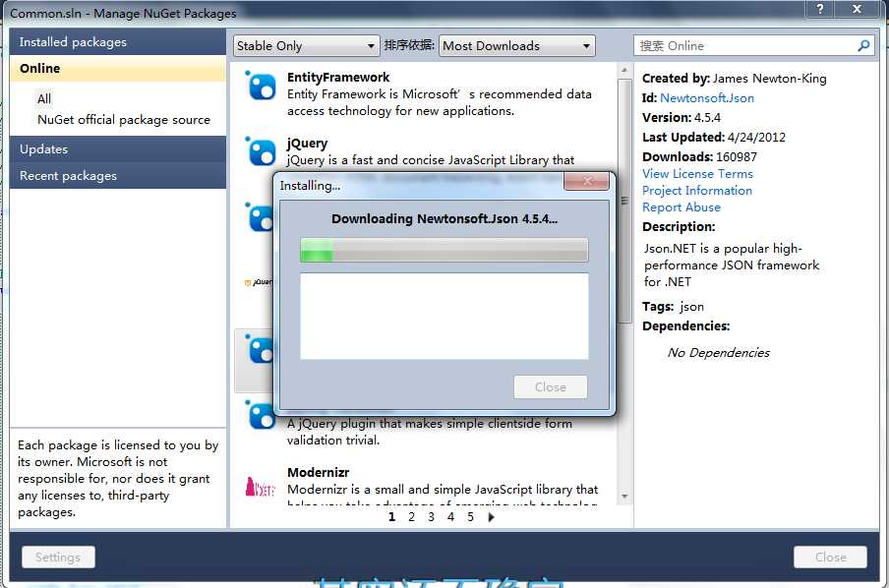Click Close in the Installing dialog

coord(551,387)
